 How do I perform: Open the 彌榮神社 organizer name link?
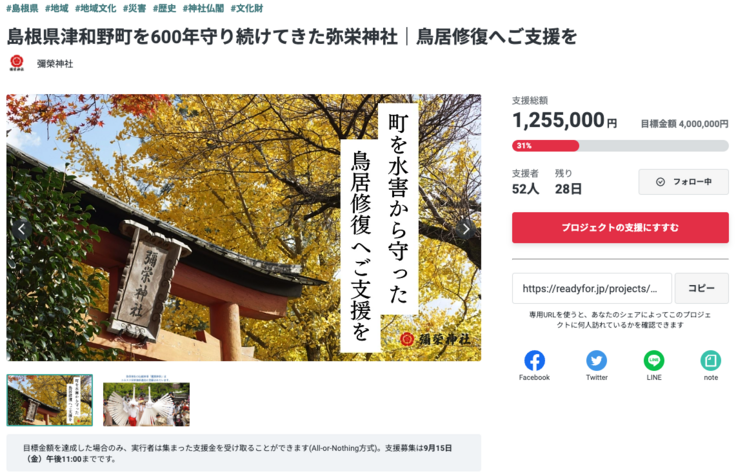55,63
